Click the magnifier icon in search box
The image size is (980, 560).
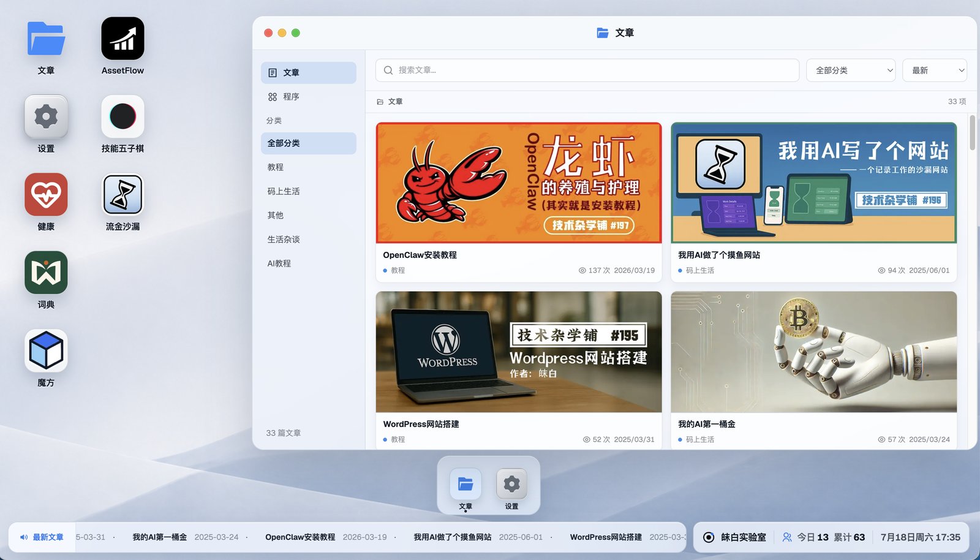coord(388,70)
